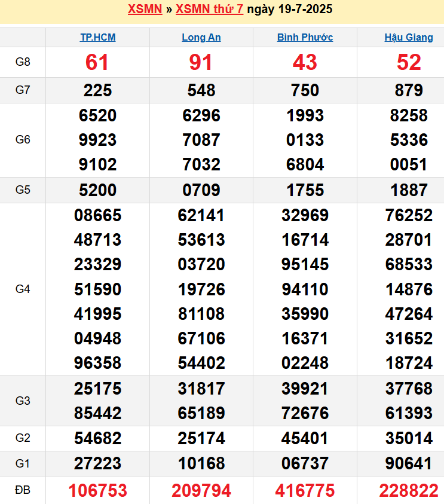Viewport: 444px width, 504px height.
Task: Select G4 number 76252
Action: pyautogui.click(x=409, y=215)
